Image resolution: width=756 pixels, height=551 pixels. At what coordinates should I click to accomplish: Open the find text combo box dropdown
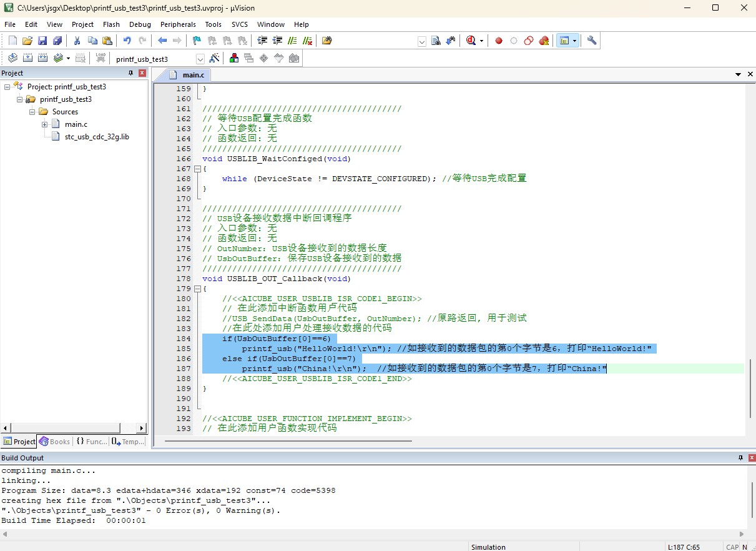(421, 41)
